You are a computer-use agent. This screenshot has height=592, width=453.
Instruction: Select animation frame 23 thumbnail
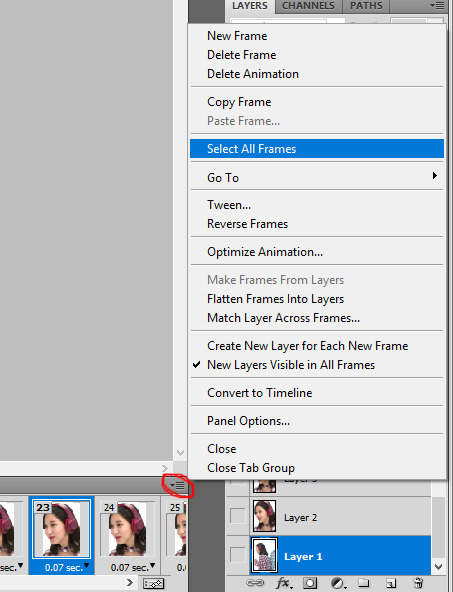click(x=61, y=529)
